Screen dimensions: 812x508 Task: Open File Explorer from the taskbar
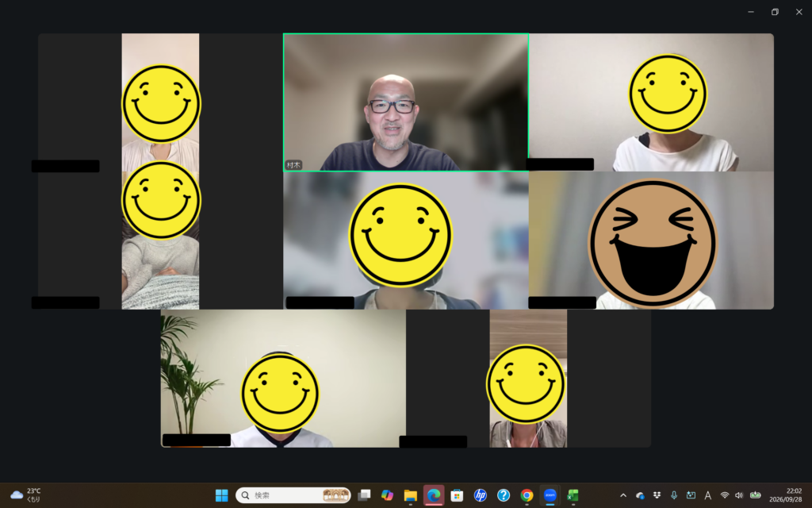pyautogui.click(x=410, y=495)
